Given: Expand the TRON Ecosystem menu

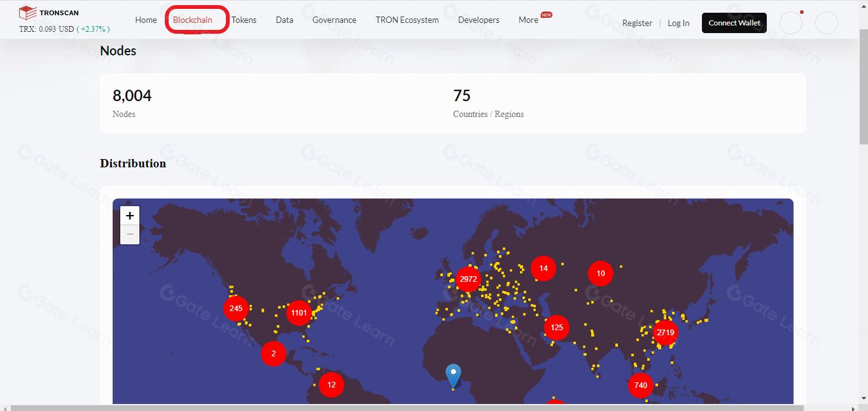Looking at the screenshot, I should pos(407,20).
